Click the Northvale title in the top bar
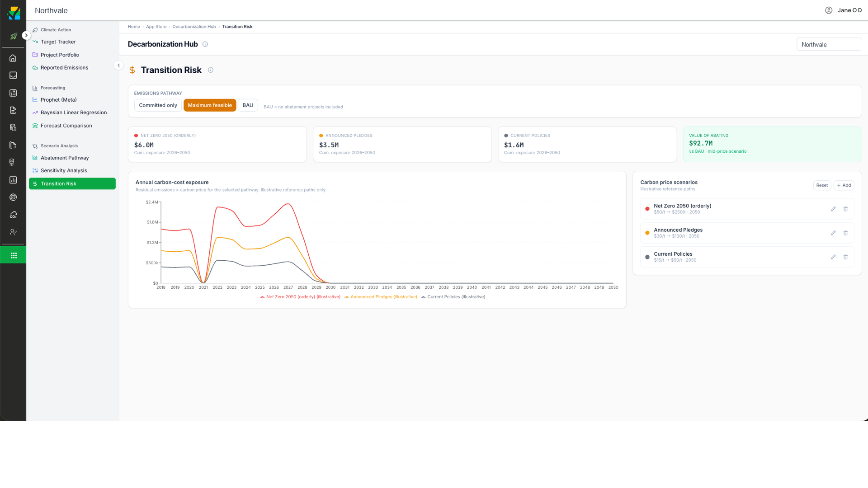The height and width of the screenshot is (488, 868). (x=51, y=10)
